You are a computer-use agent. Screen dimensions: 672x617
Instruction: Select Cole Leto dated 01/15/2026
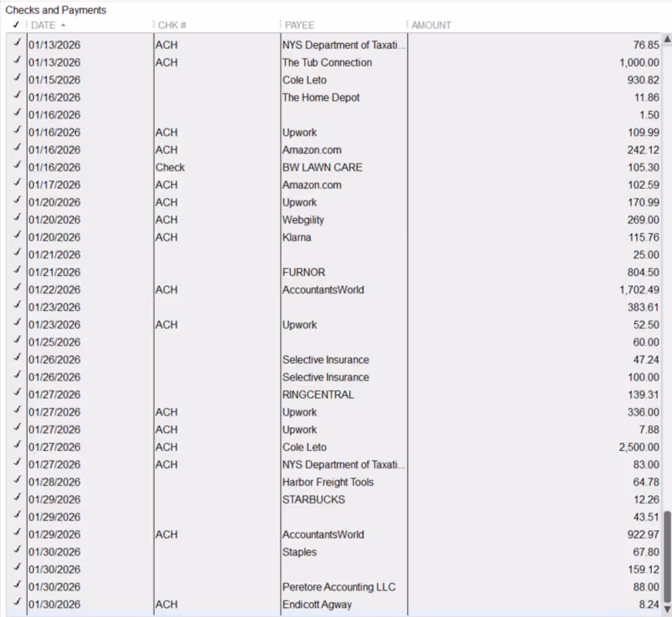click(x=304, y=80)
